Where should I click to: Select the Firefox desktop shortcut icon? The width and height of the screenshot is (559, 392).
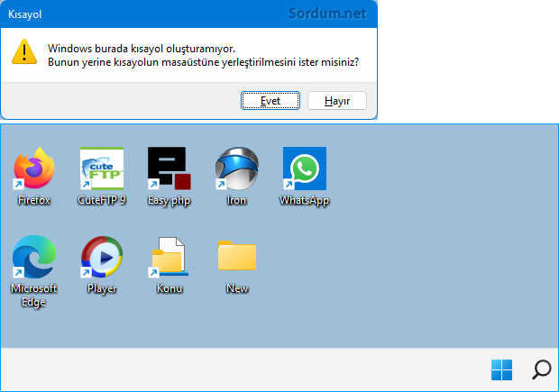pos(34,169)
